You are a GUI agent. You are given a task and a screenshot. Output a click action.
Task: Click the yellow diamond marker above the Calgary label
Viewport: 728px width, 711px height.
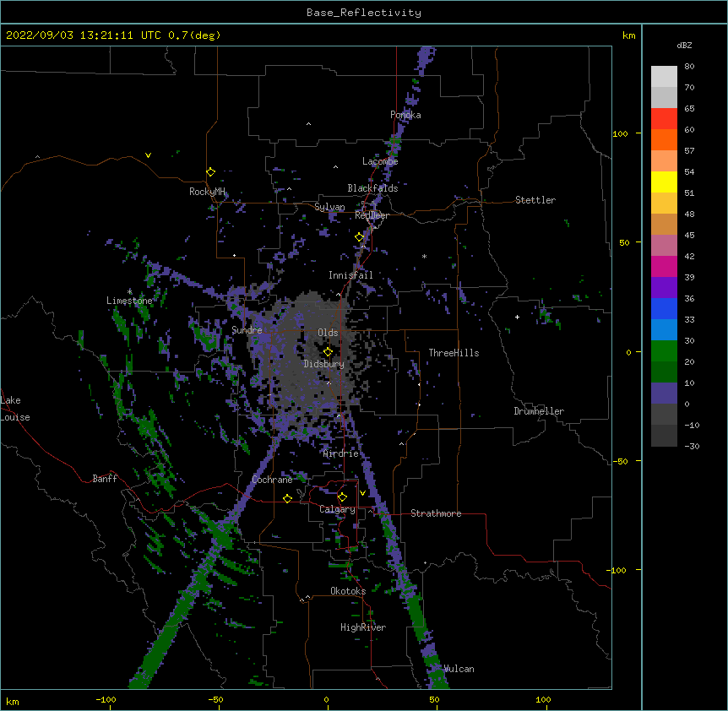pos(342,497)
